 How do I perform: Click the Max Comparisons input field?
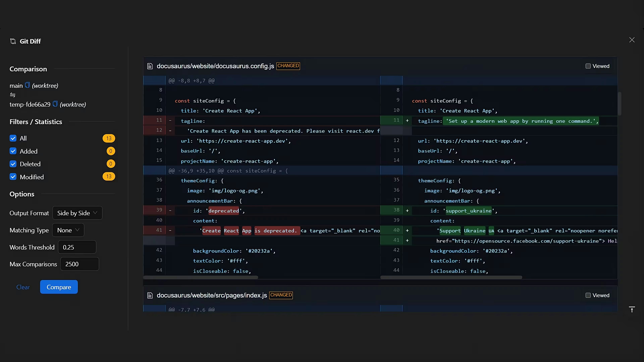point(79,264)
